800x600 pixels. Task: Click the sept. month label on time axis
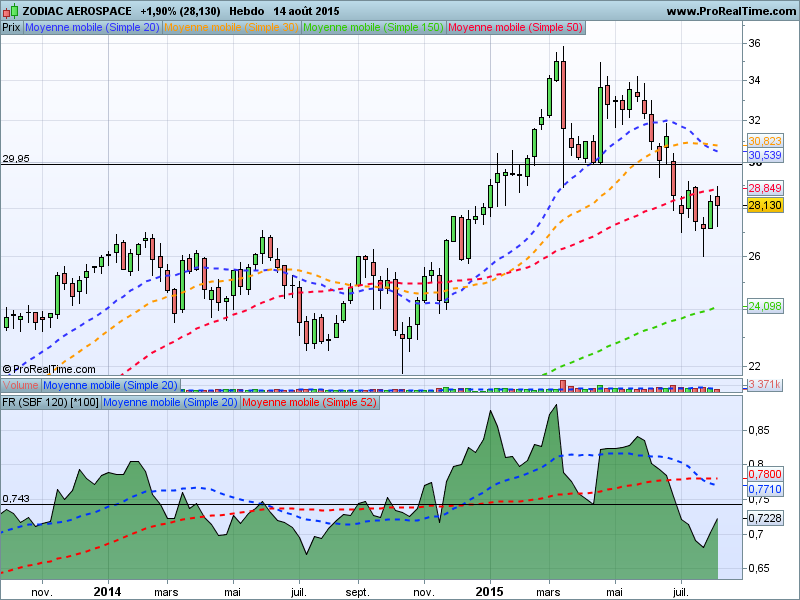pos(357,592)
